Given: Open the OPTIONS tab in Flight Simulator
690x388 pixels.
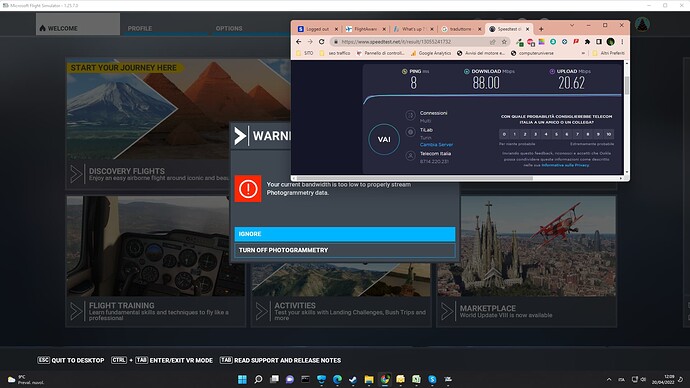Looking at the screenshot, I should [x=229, y=28].
